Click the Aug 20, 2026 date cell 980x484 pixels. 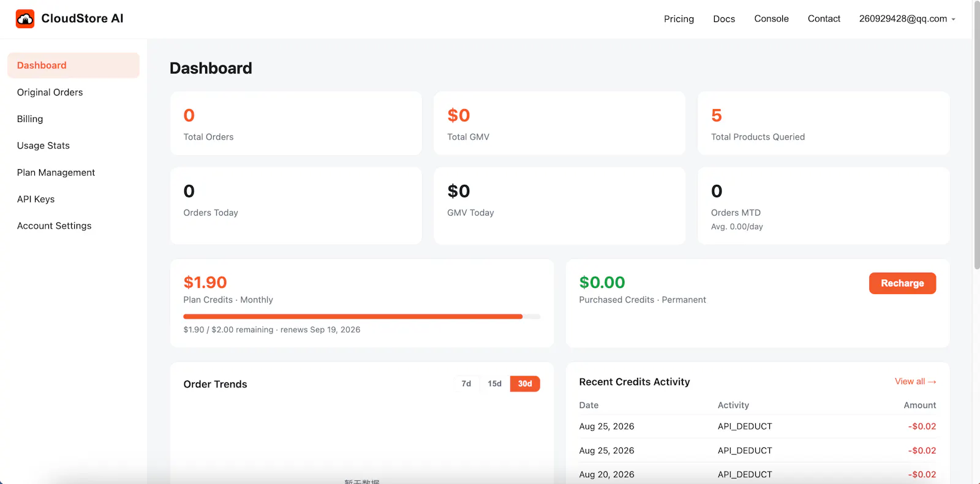pos(606,474)
